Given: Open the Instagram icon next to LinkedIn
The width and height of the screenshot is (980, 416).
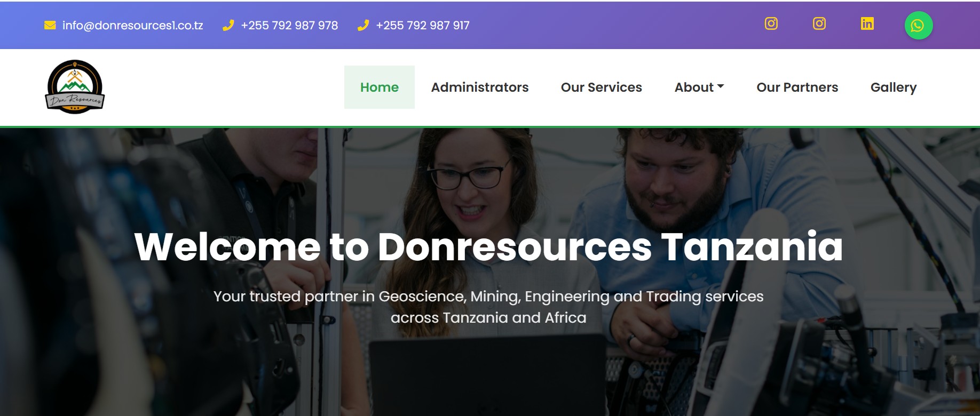Looking at the screenshot, I should tap(819, 23).
